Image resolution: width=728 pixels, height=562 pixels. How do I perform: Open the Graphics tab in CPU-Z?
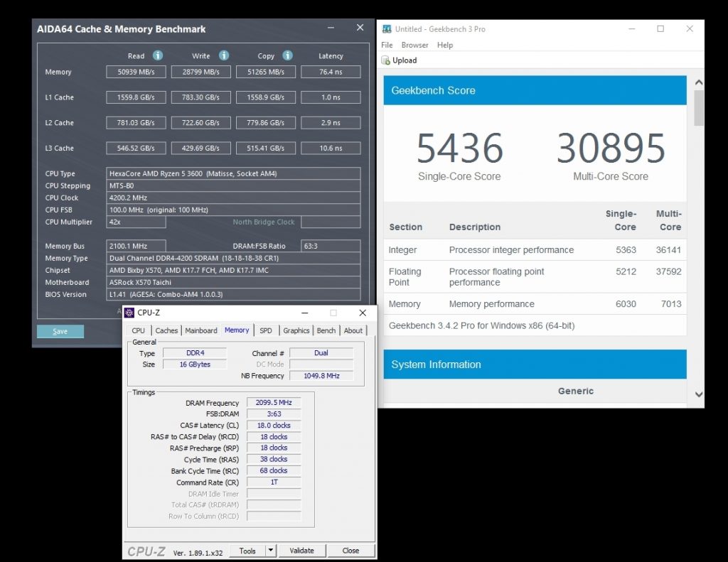296,330
